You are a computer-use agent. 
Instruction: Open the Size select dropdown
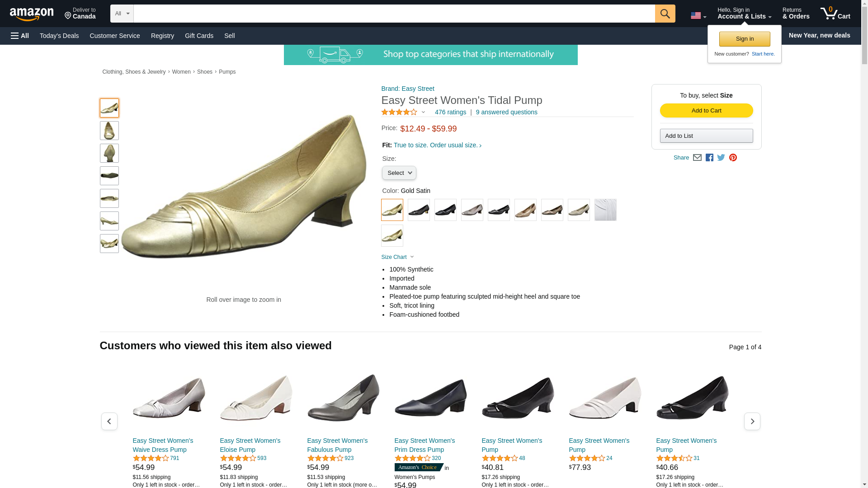coord(399,173)
